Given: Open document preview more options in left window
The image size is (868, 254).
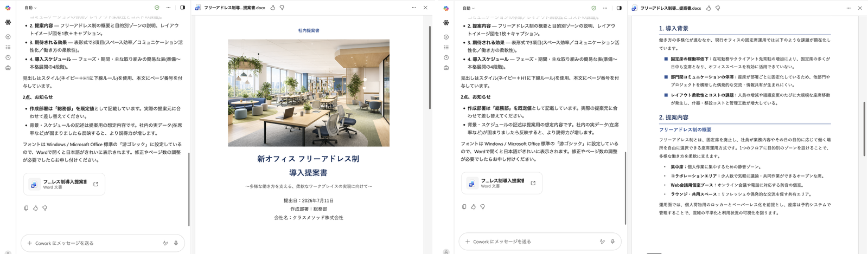Looking at the screenshot, I should point(414,8).
